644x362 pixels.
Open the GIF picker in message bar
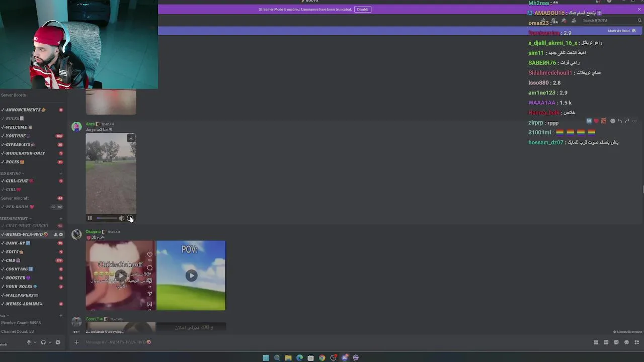pyautogui.click(x=606, y=342)
